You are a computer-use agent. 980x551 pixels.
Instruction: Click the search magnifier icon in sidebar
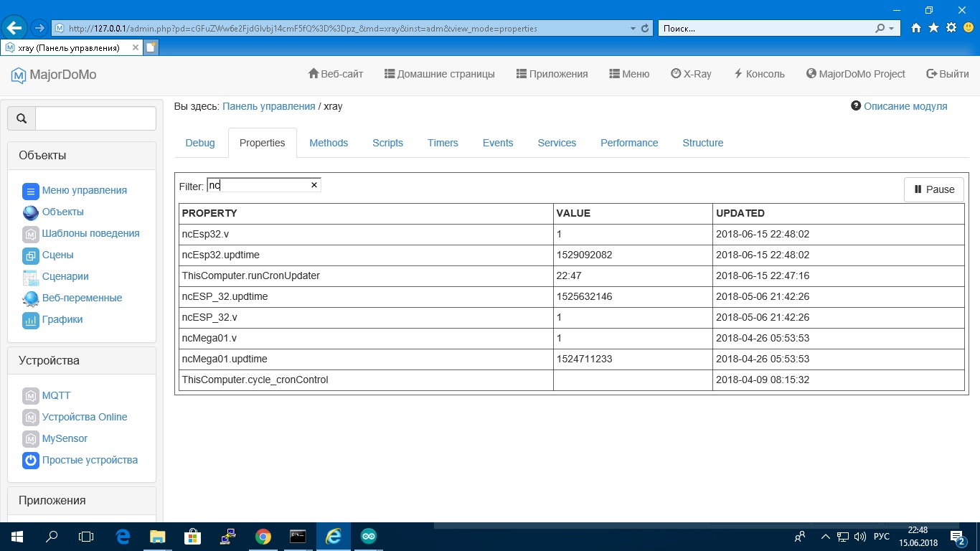tap(22, 118)
